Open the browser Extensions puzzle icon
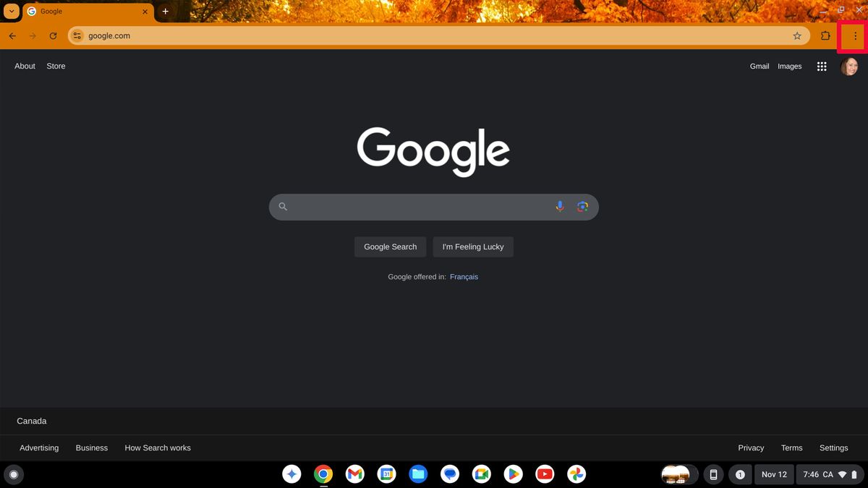 click(825, 35)
